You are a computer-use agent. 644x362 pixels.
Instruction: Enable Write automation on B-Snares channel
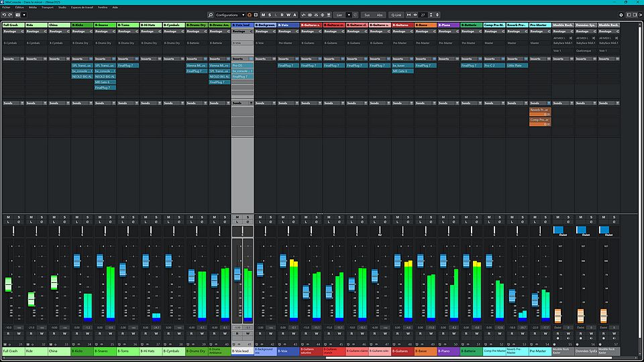click(x=109, y=333)
